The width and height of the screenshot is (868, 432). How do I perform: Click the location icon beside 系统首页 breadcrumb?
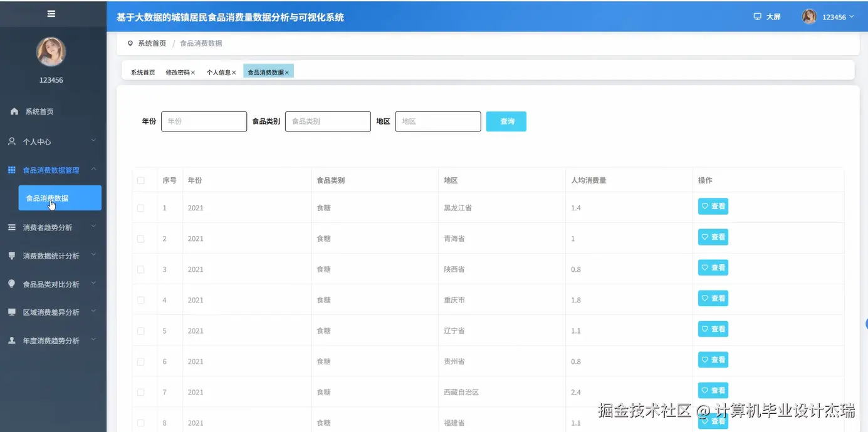click(130, 43)
